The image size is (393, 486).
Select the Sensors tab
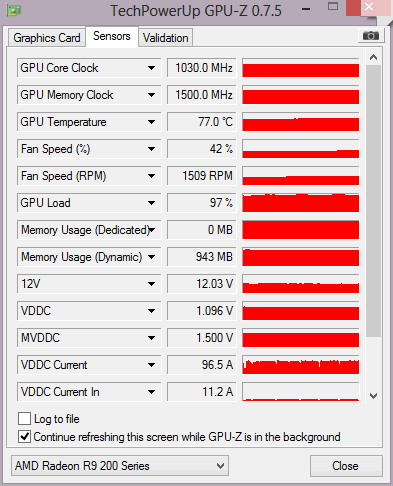(112, 36)
